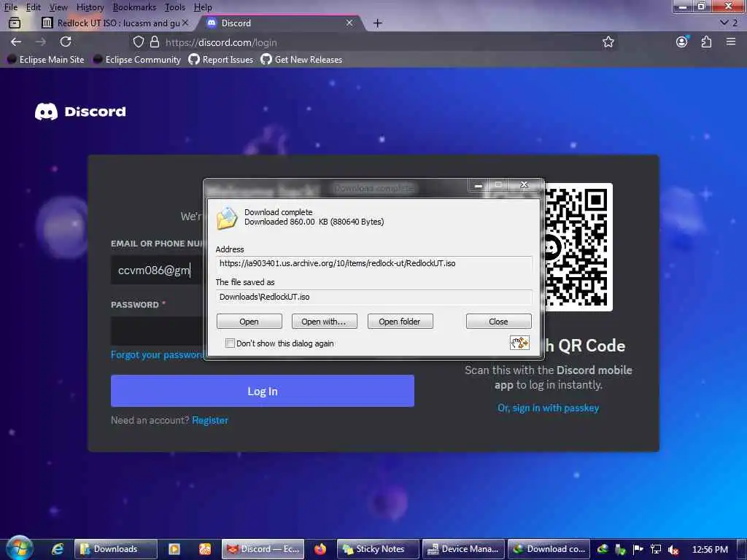Click the email or phone number field

pos(158,270)
